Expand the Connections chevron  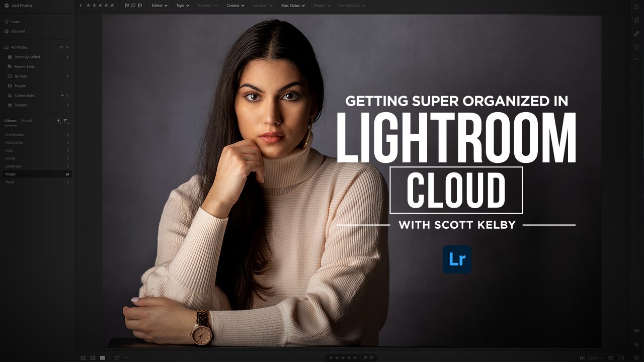click(x=68, y=96)
